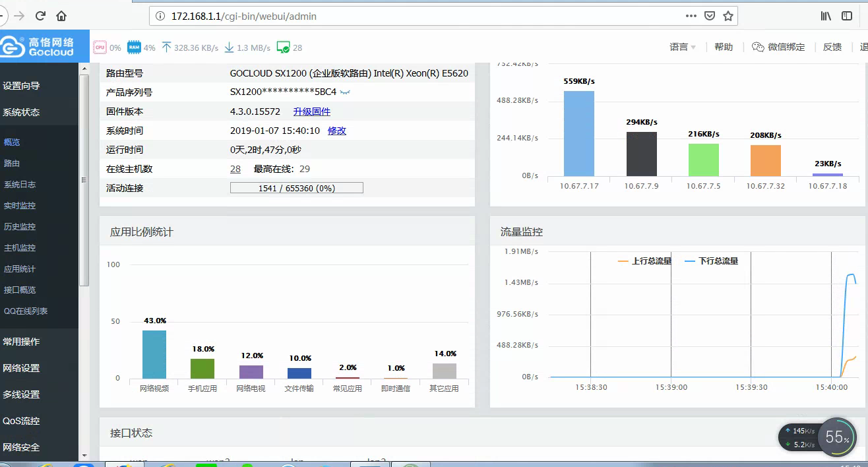Open 实时监控 in the sidebar
The image size is (868, 467).
(20, 206)
